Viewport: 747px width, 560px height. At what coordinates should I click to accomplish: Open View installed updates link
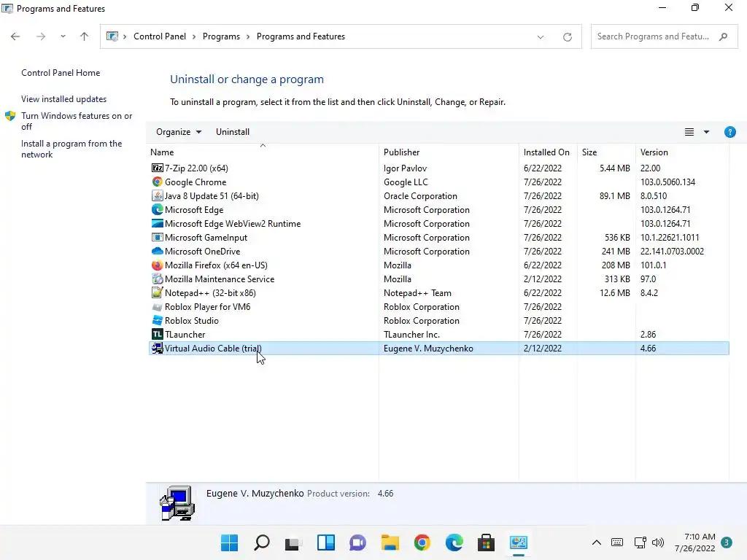[64, 99]
